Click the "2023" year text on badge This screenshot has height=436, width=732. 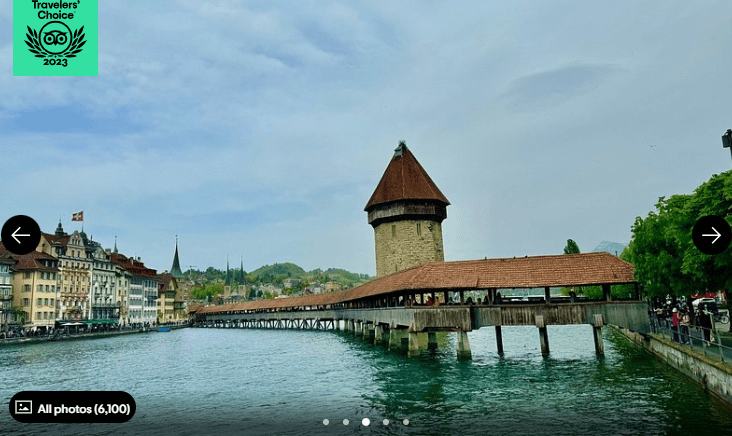click(x=55, y=62)
